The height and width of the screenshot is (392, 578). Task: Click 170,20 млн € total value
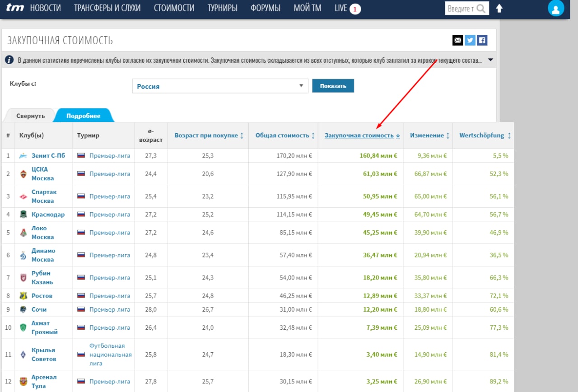pos(294,156)
